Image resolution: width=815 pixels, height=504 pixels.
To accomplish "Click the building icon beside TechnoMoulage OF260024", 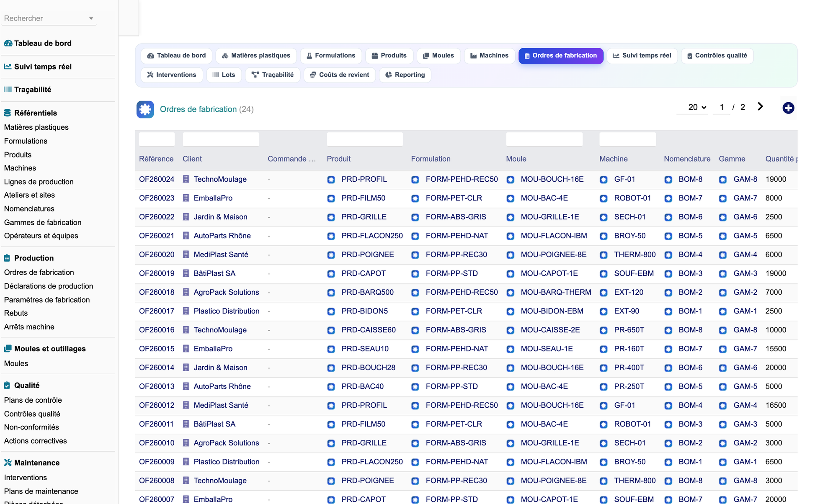I will (x=186, y=179).
